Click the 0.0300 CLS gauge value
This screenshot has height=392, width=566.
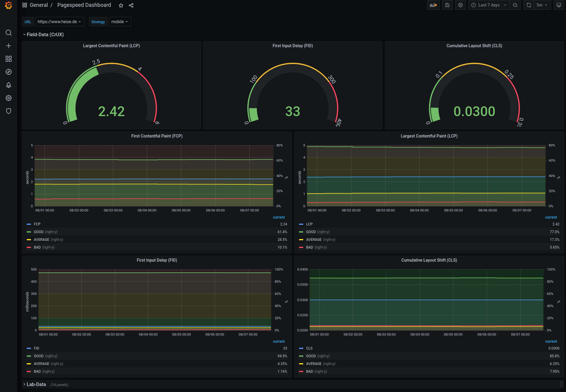pos(474,111)
